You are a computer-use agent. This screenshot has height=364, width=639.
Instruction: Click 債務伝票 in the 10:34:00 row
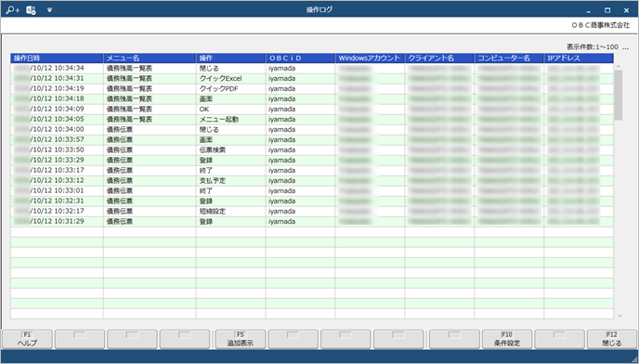click(120, 130)
